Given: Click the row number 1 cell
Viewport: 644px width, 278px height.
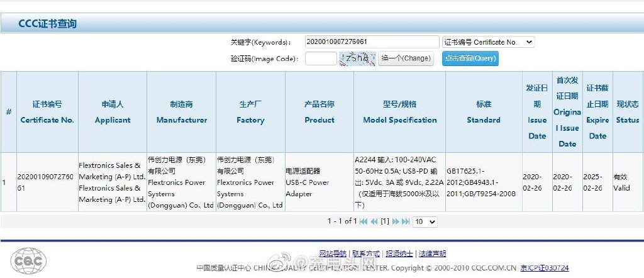Looking at the screenshot, I should tap(9, 182).
